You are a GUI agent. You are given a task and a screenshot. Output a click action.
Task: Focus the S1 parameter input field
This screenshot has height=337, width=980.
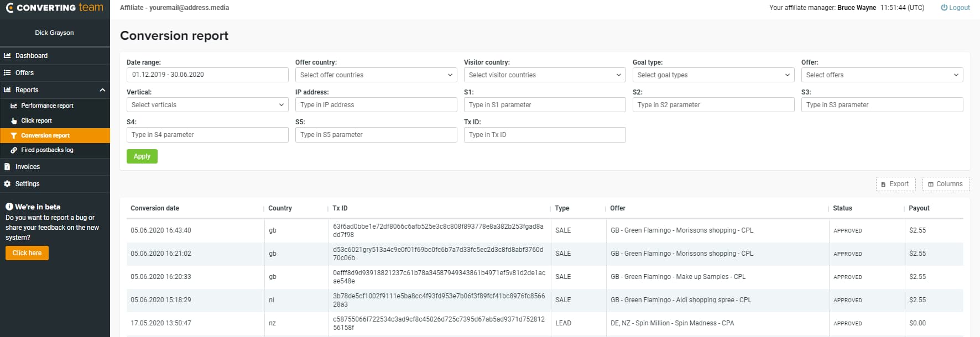pyautogui.click(x=545, y=105)
